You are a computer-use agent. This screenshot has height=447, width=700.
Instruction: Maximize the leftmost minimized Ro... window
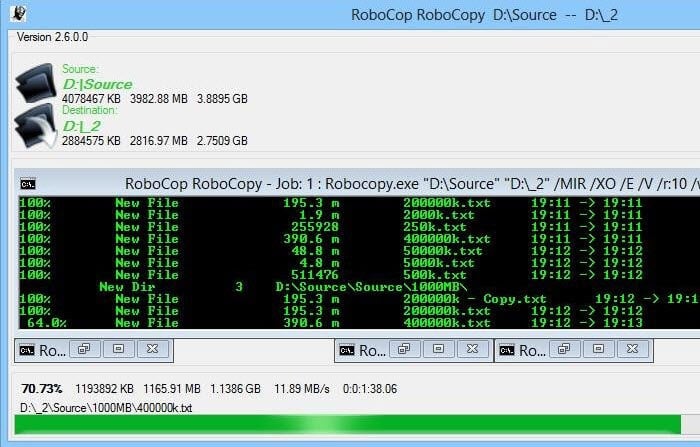coord(118,349)
